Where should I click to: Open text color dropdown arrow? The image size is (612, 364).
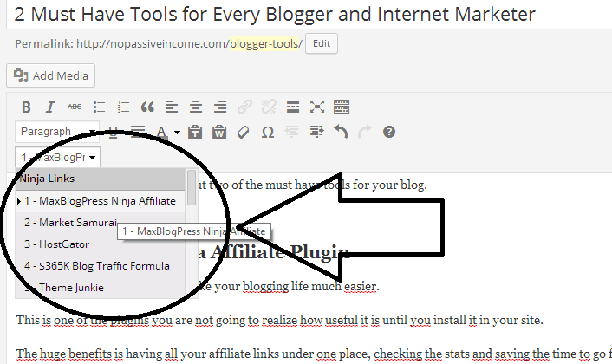point(177,133)
